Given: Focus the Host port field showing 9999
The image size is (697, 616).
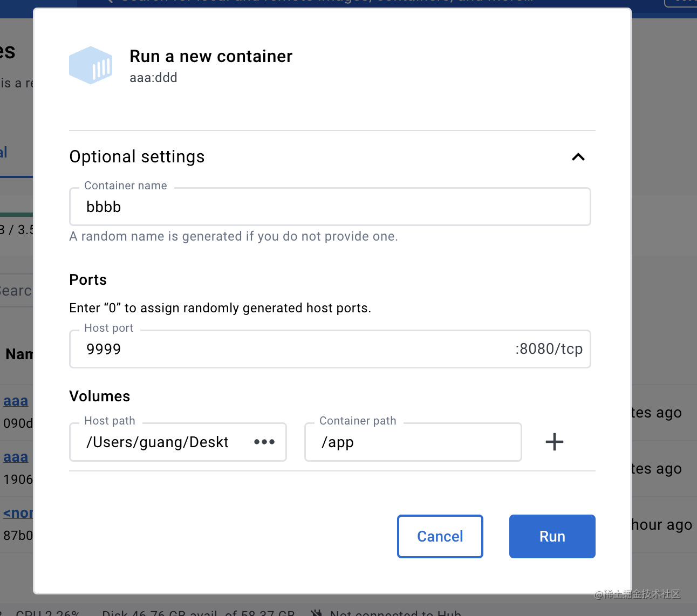Looking at the screenshot, I should click(x=291, y=349).
